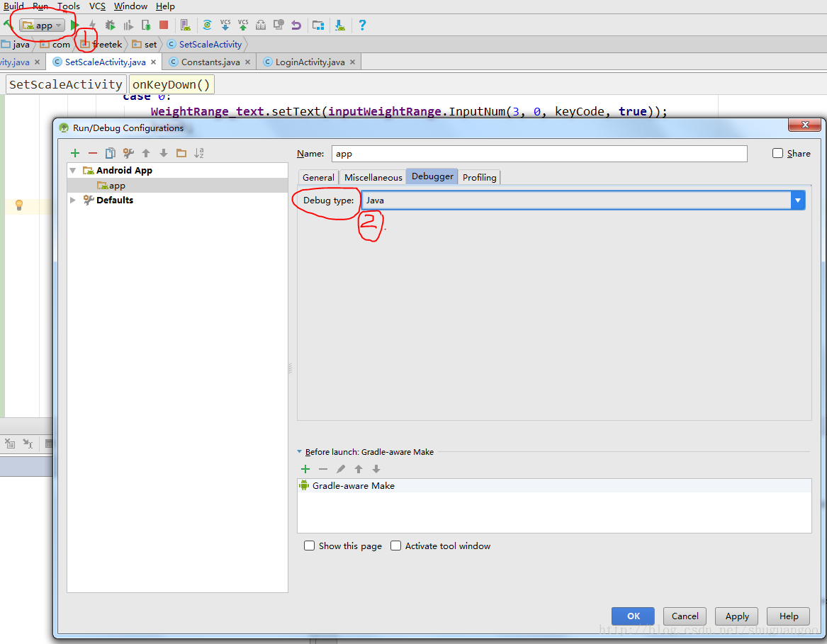Select Gradle-aware Make list entry
Screen dimensions: 827x644
pyautogui.click(x=553, y=485)
